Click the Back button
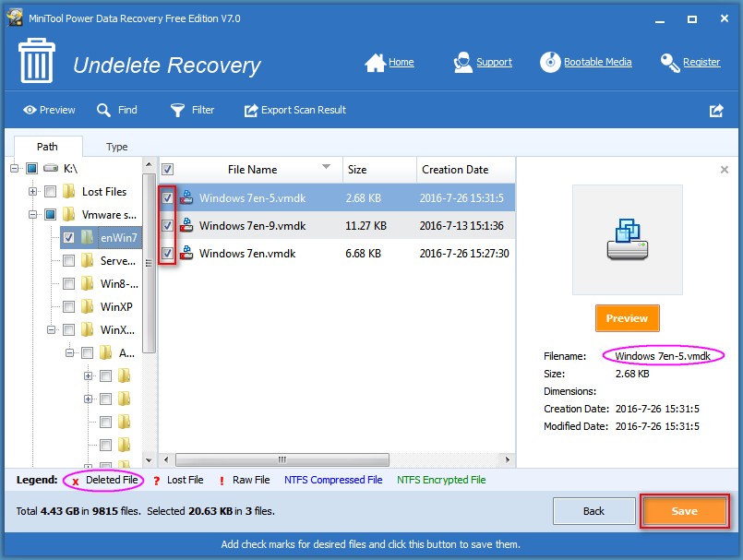The image size is (743, 560). click(593, 511)
